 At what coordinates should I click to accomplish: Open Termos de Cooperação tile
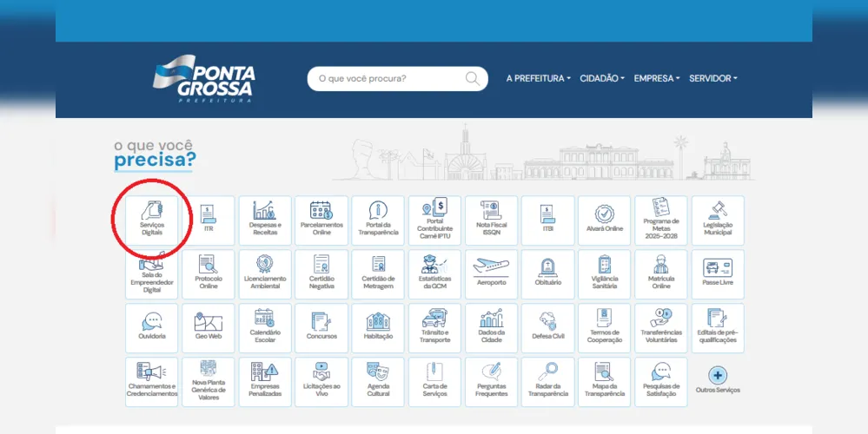(604, 328)
